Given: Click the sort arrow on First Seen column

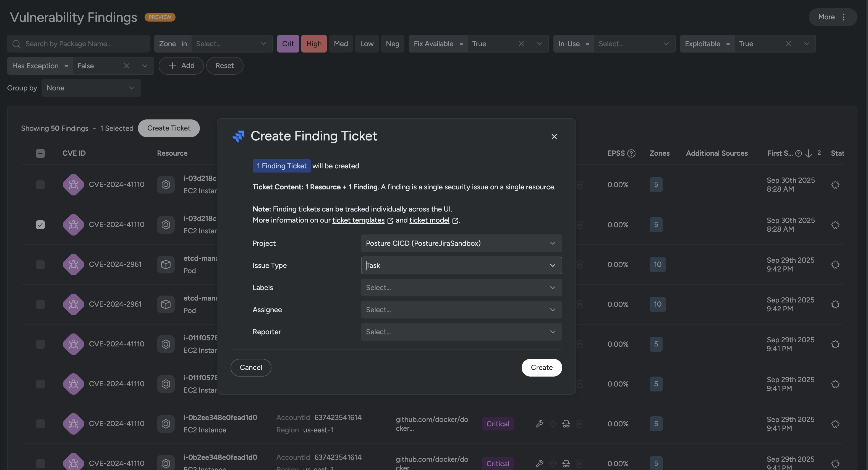Looking at the screenshot, I should click(x=808, y=154).
